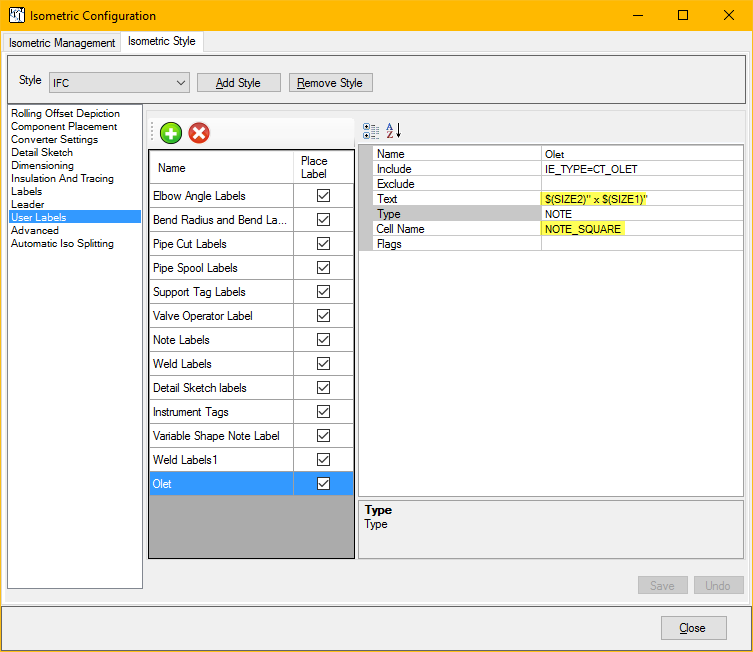
Task: Select Dimensioning in the settings list
Action: coord(42,166)
